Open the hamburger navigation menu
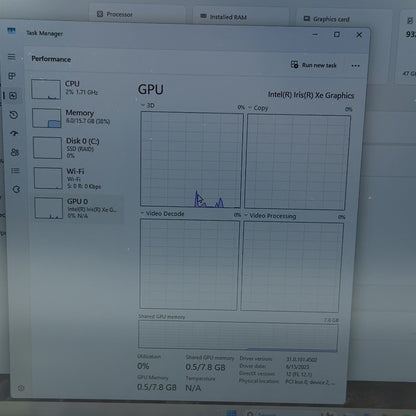Image resolution: width=416 pixels, height=416 pixels. [x=12, y=57]
